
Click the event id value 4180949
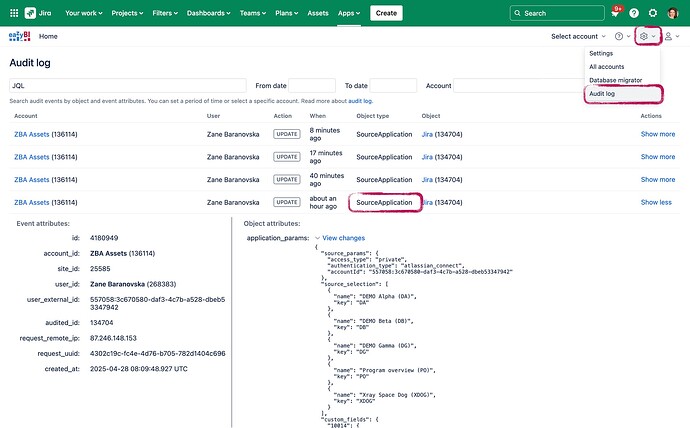click(x=104, y=238)
